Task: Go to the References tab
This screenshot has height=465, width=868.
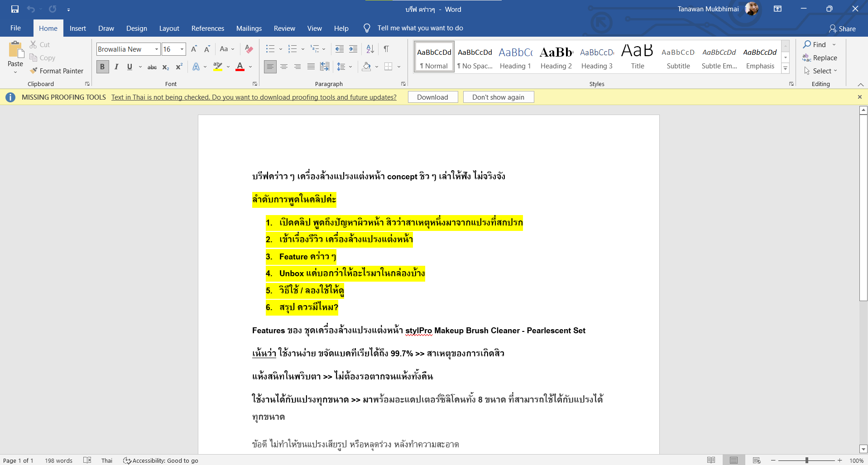Action: pos(208,28)
